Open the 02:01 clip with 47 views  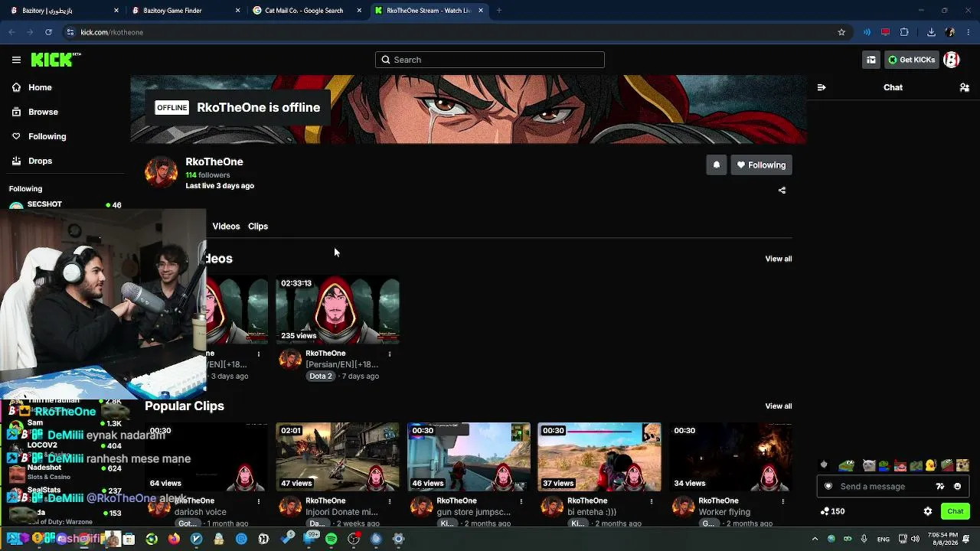point(338,457)
